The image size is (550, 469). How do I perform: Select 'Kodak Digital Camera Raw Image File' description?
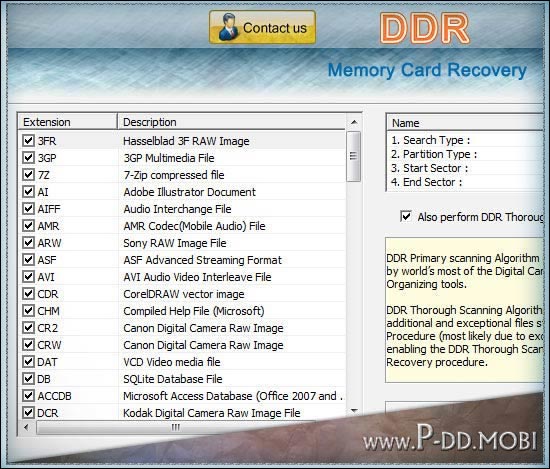(x=212, y=413)
